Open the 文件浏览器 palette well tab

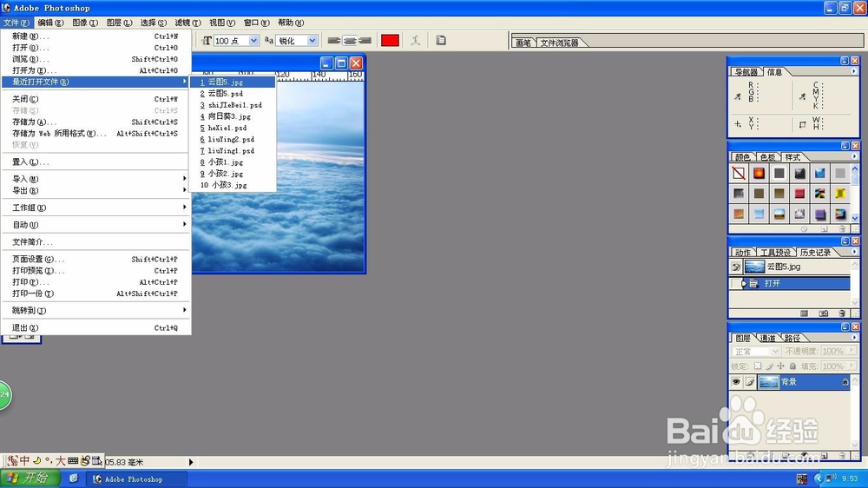pos(559,43)
